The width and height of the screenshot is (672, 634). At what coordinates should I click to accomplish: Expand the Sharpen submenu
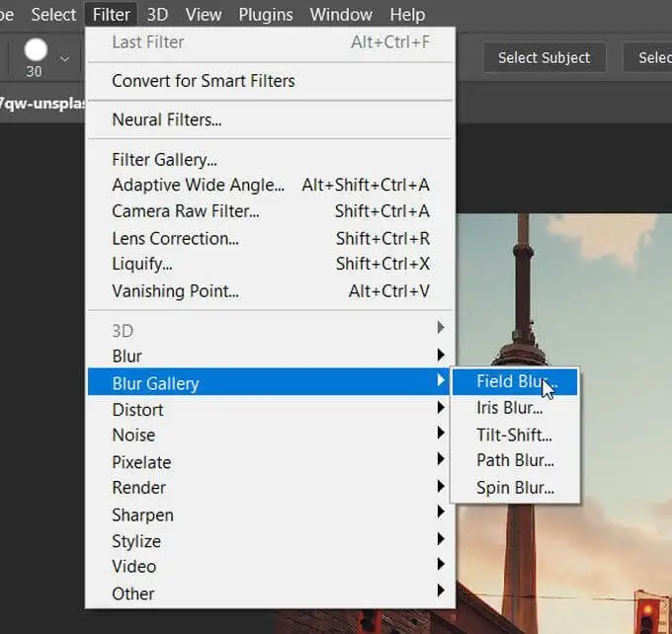pos(270,515)
